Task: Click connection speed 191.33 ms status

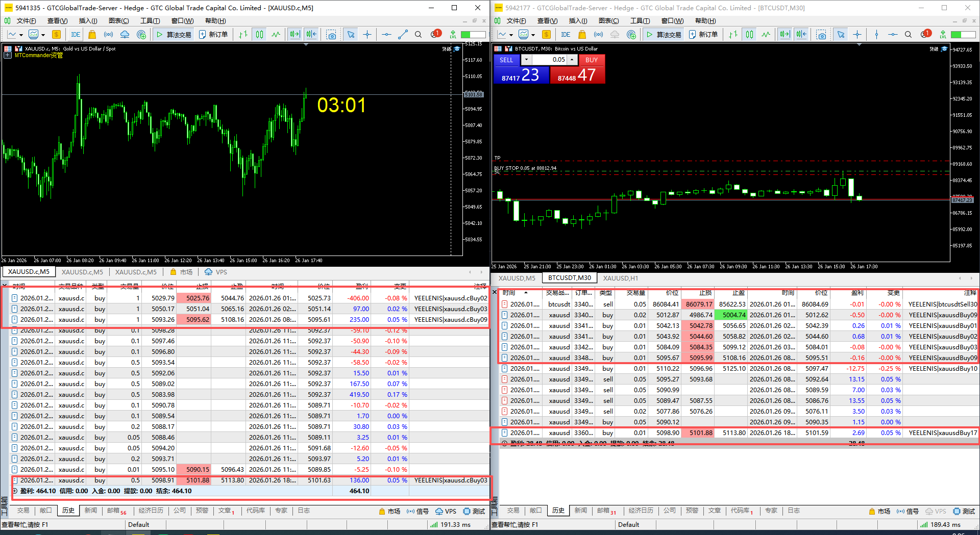Action: click(x=450, y=525)
